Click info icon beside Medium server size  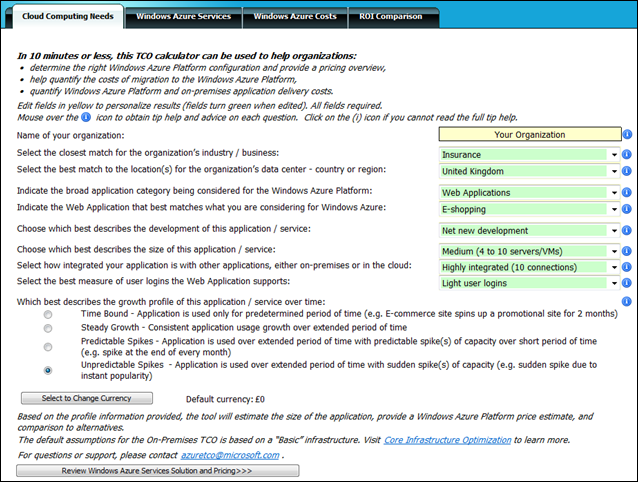point(627,251)
